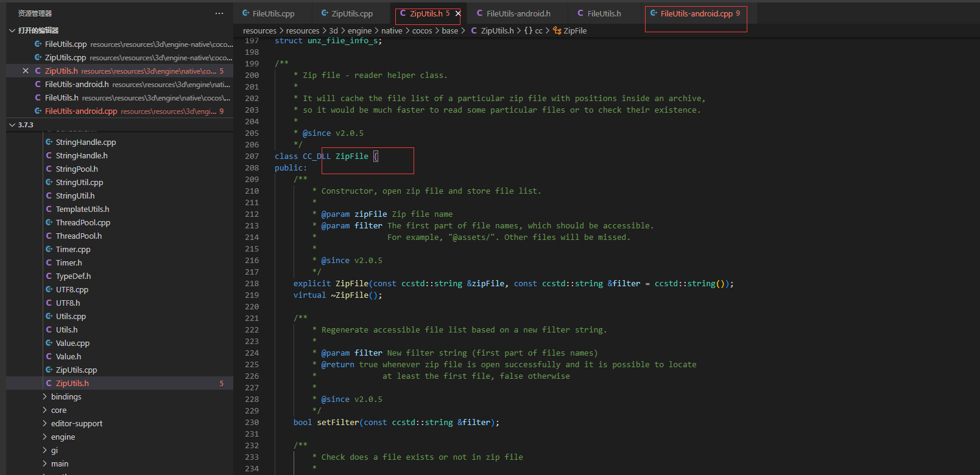Close the ZipUtils.h editor tab
Image resolution: width=980 pixels, height=475 pixels.
(458, 13)
